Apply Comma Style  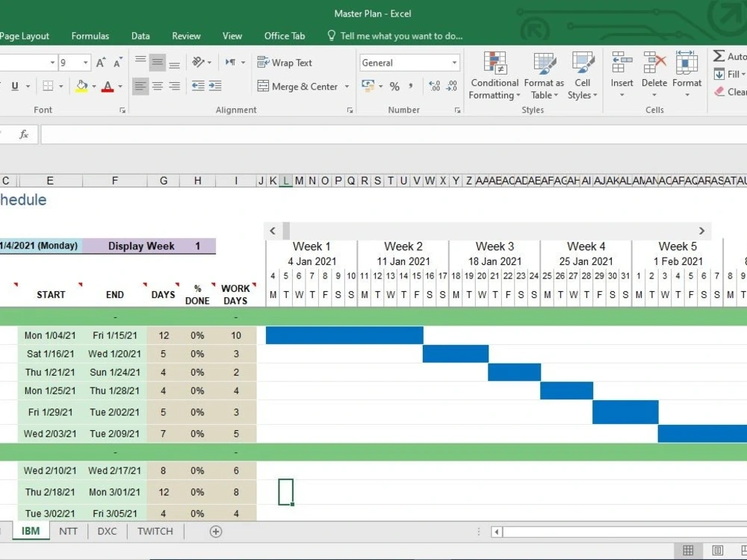click(411, 86)
